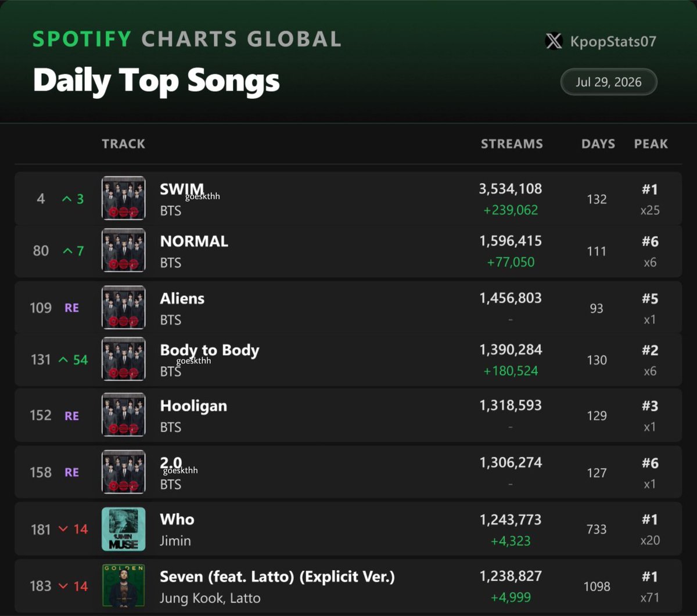The width and height of the screenshot is (697, 616).
Task: Click days value 1098
Action: tap(597, 586)
